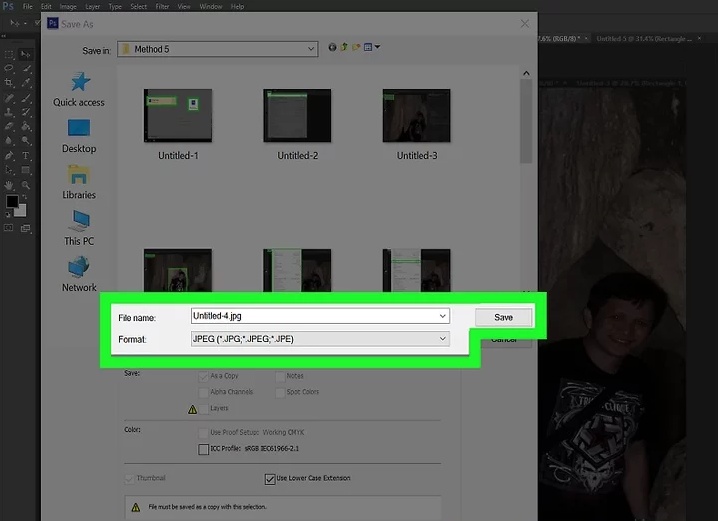Select the Rectangle shape tool
The width and height of the screenshot is (718, 521).
point(26,170)
